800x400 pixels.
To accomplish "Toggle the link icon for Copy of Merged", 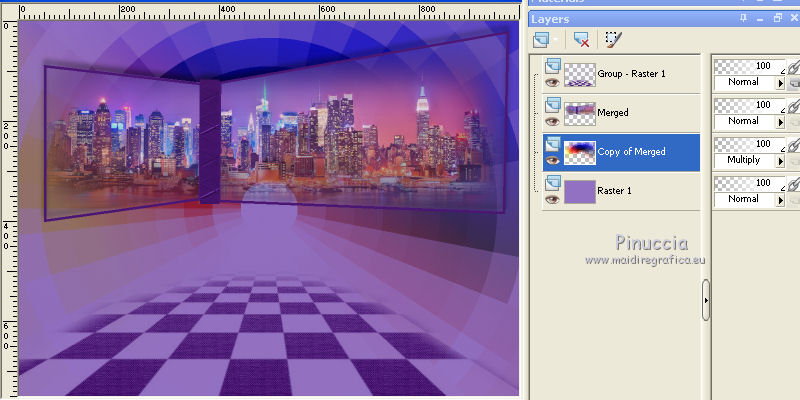I will pyautogui.click(x=793, y=145).
